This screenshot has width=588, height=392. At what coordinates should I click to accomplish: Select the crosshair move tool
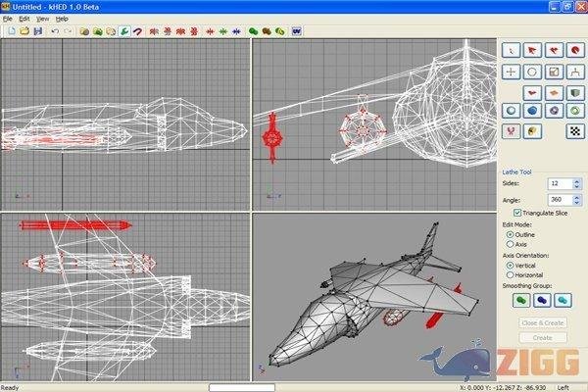coord(510,72)
